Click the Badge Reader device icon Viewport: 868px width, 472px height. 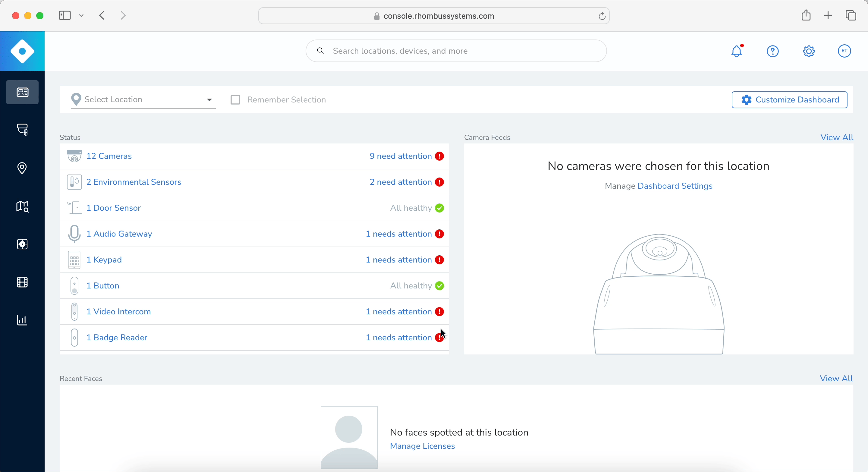pos(74,338)
